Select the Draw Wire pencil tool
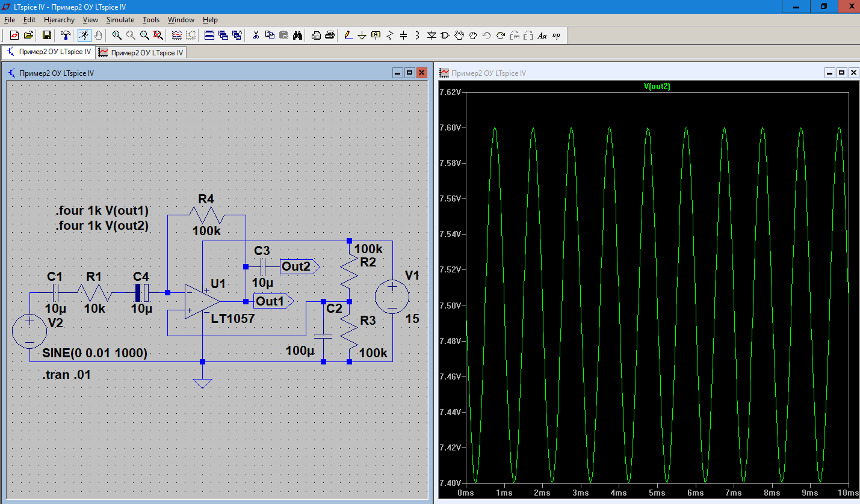The width and height of the screenshot is (860, 504). [348, 35]
